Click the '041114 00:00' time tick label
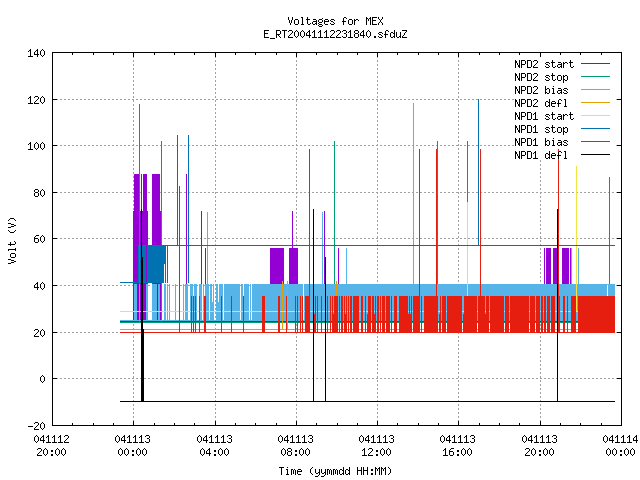This screenshot has height=480, width=640. point(620,446)
